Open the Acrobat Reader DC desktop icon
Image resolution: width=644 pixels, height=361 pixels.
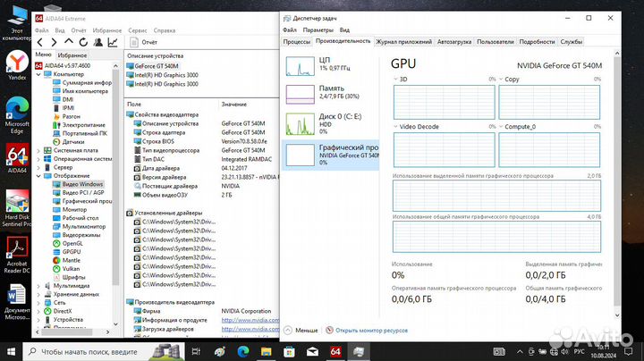pos(17,255)
